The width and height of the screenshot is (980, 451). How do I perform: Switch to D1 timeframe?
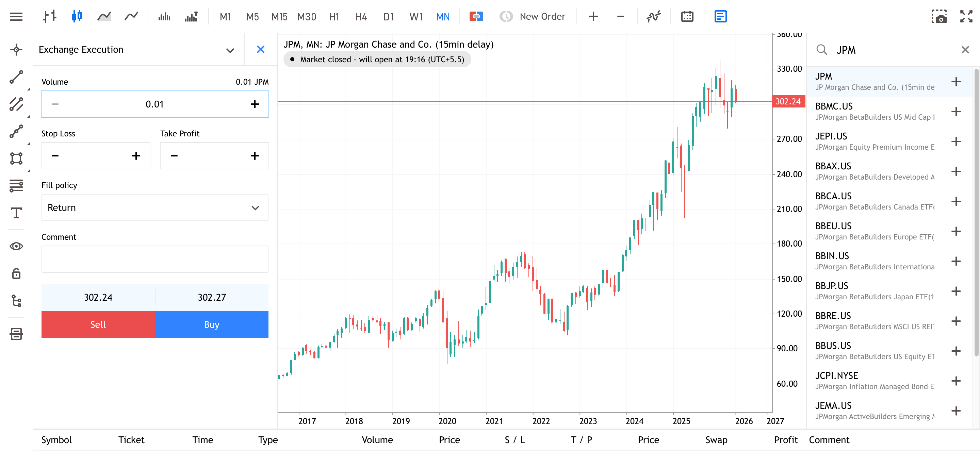(x=388, y=17)
